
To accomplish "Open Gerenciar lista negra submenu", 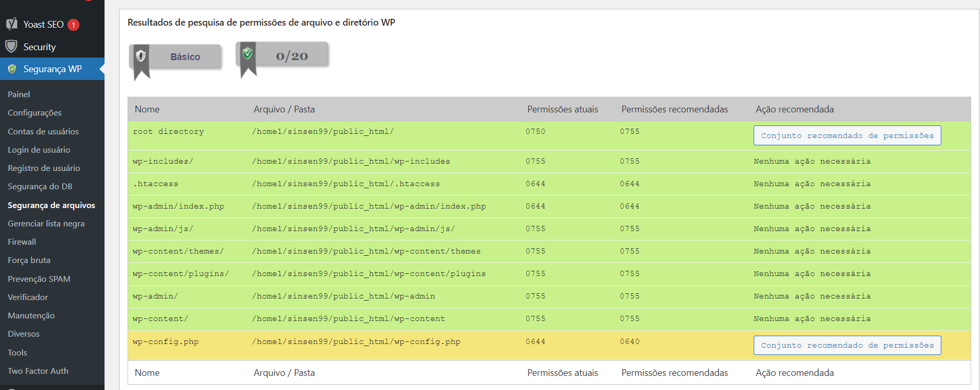I will tap(46, 223).
